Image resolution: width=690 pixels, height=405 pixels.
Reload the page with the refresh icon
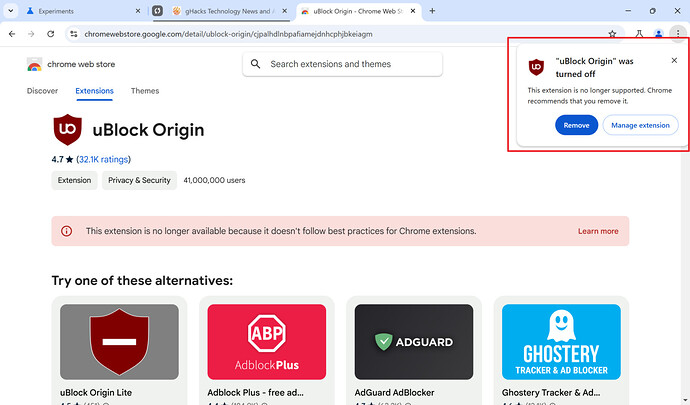(51, 33)
